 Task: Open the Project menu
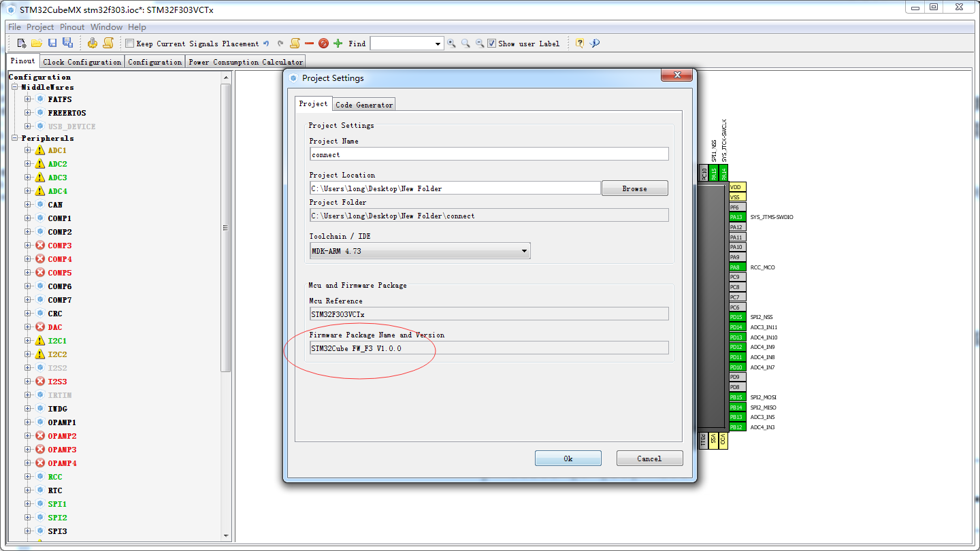pos(40,27)
